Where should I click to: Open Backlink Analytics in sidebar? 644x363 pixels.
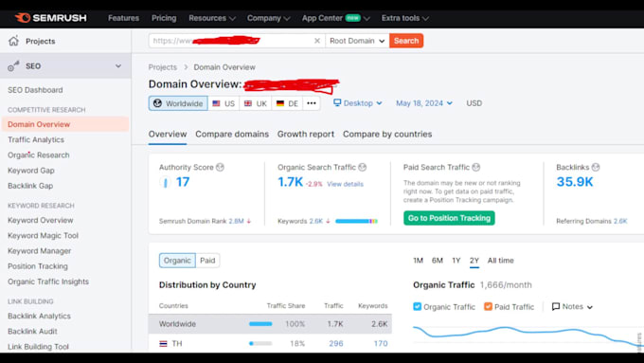(x=39, y=316)
